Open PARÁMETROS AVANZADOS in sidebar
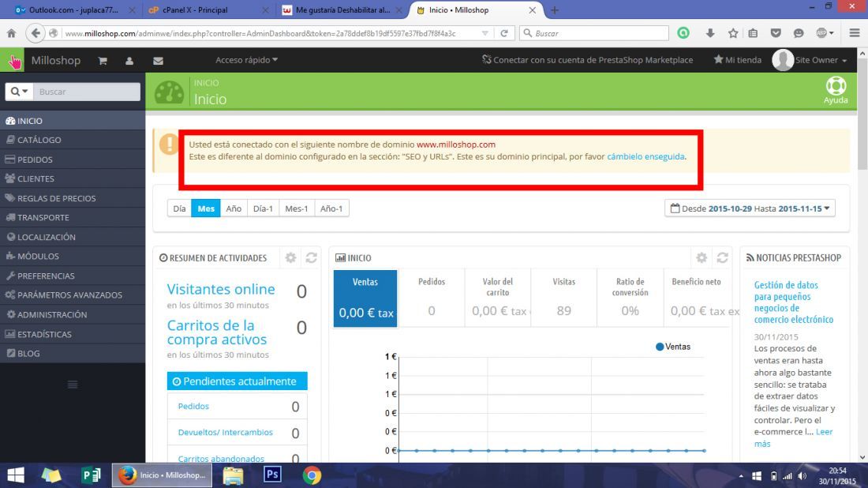Image resolution: width=868 pixels, height=488 pixels. (73, 295)
